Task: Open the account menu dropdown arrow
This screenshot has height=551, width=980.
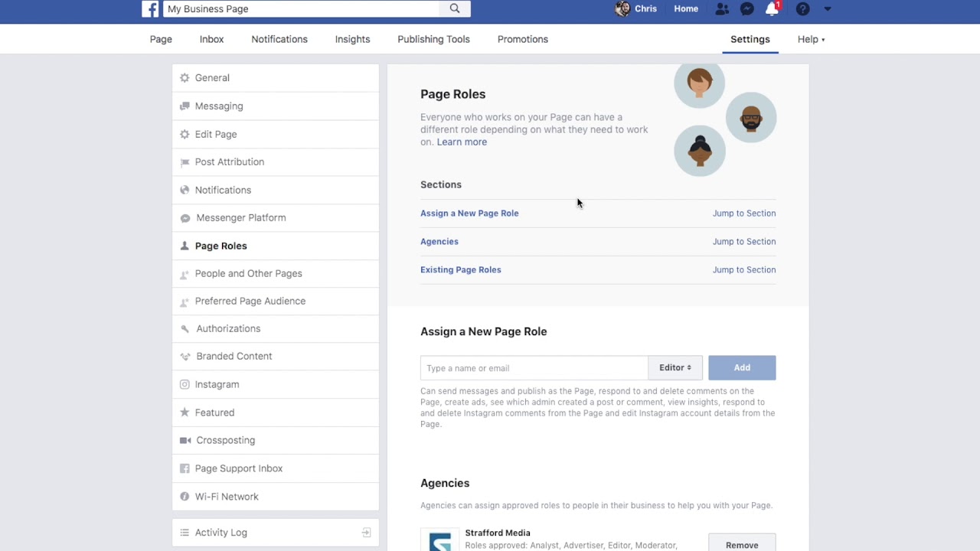Action: tap(827, 9)
